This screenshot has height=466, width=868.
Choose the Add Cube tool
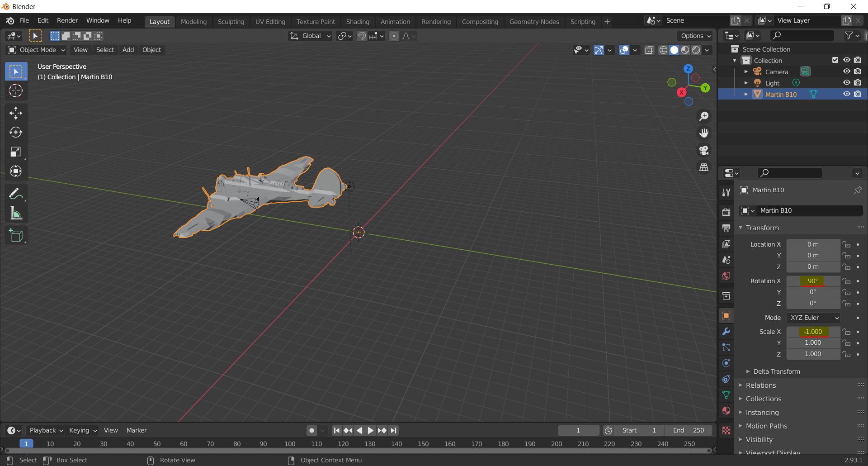point(16,235)
